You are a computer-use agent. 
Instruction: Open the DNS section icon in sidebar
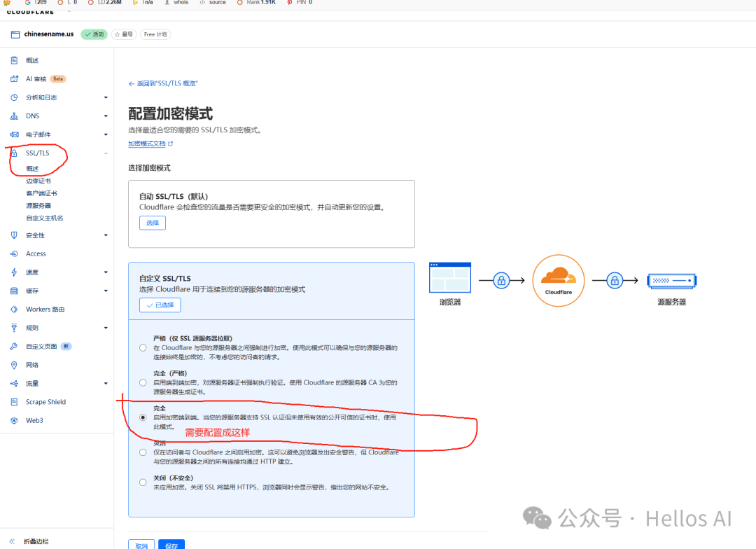14,116
